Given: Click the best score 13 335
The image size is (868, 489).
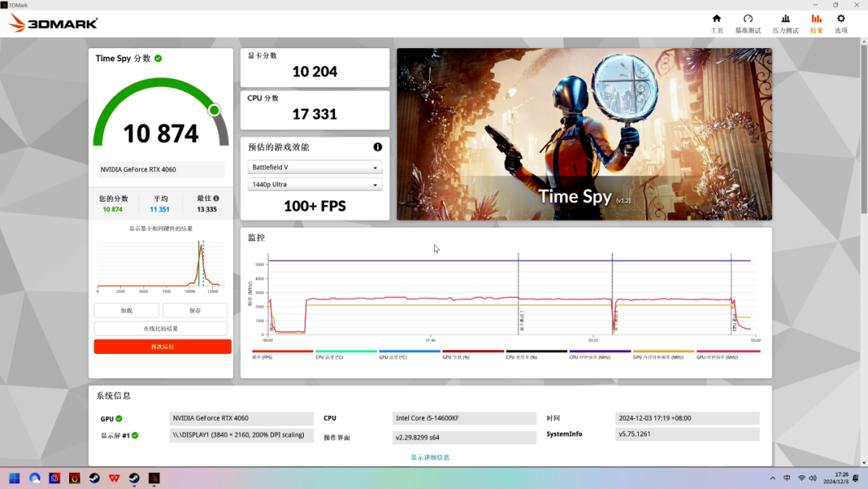Looking at the screenshot, I should pos(207,209).
